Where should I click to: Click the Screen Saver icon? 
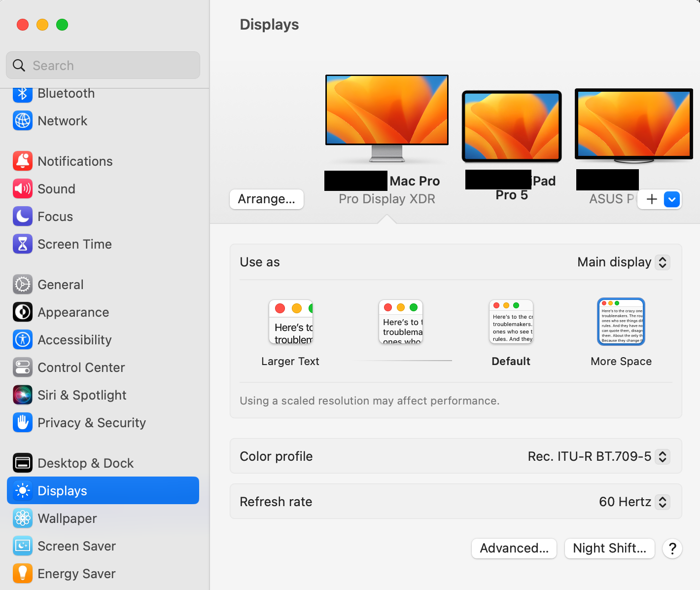tap(23, 546)
